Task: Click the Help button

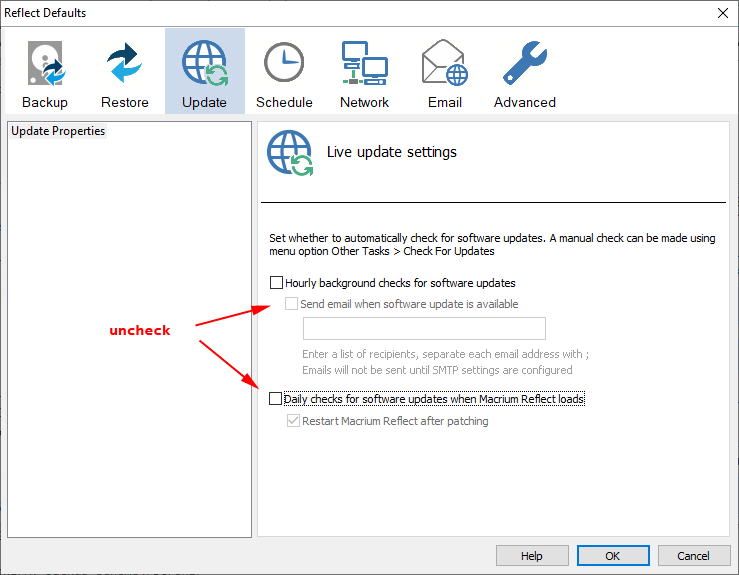Action: click(532, 556)
